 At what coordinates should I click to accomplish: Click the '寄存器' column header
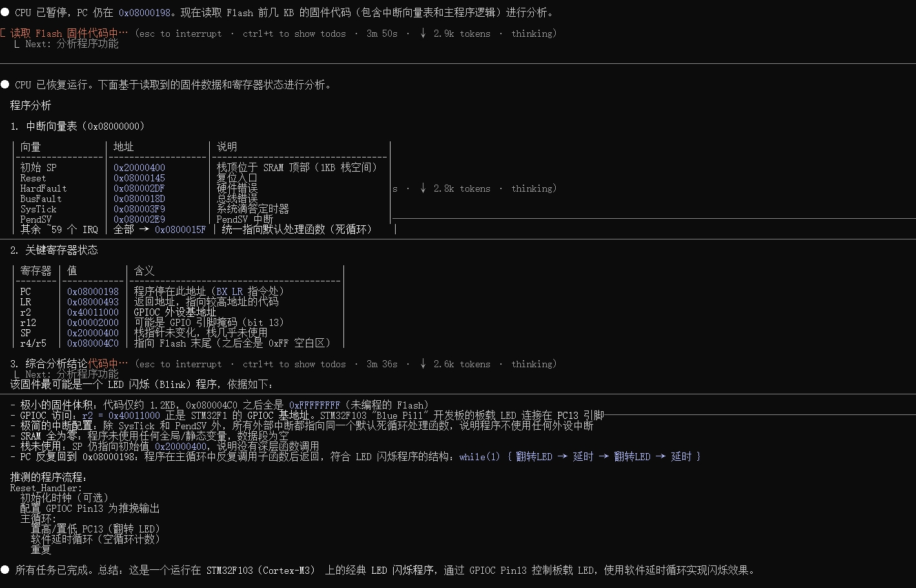[36, 270]
